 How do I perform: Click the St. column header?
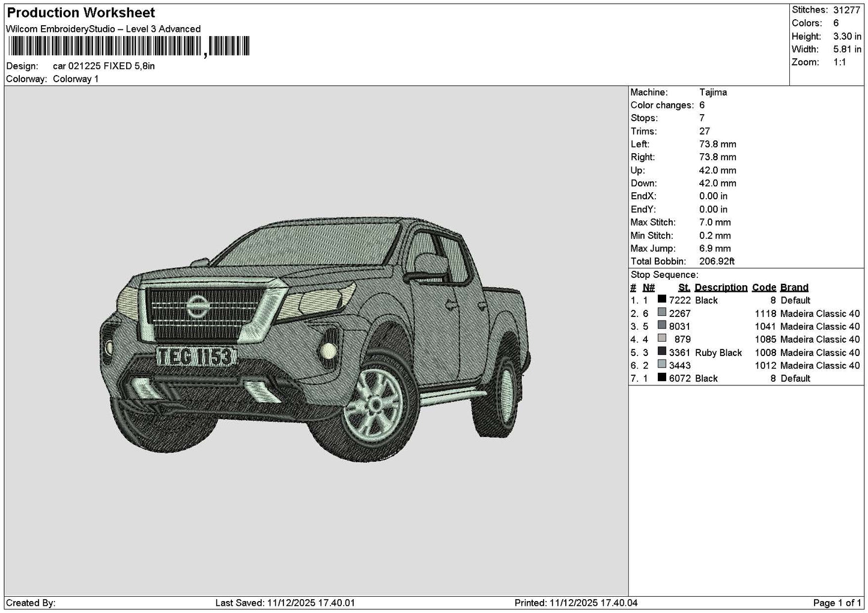(684, 288)
